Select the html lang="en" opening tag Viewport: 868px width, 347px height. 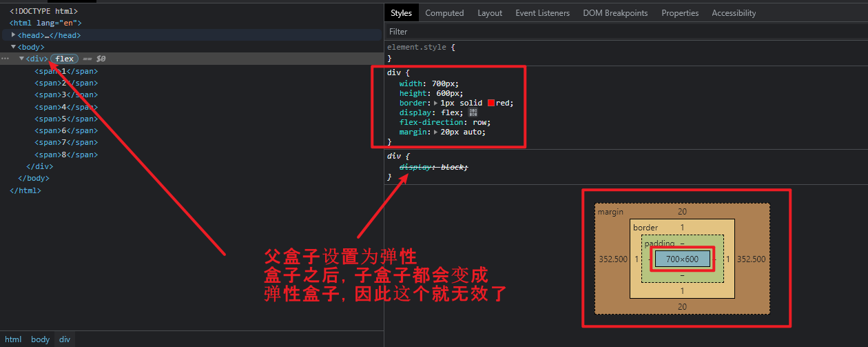(x=45, y=23)
